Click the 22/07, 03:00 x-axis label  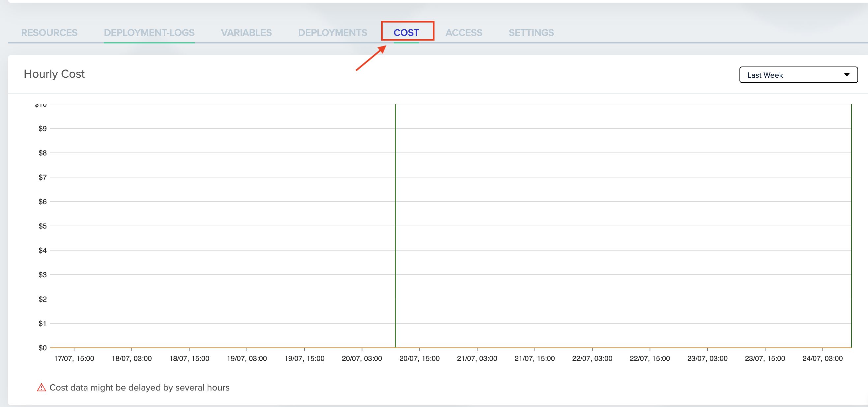point(592,358)
